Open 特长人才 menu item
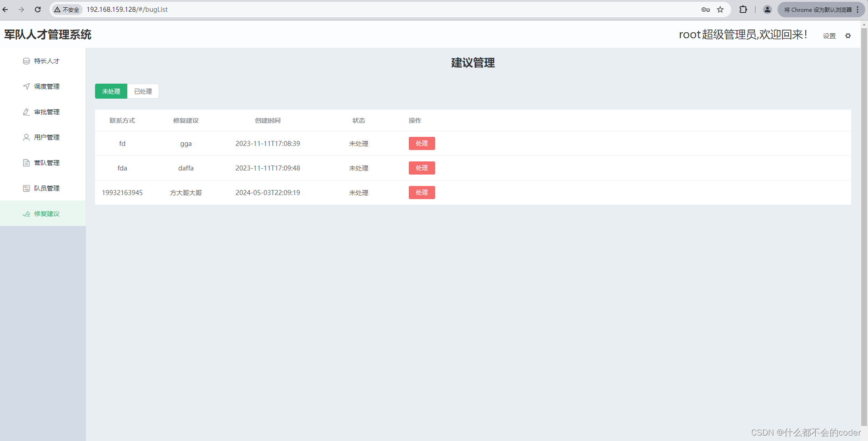Image resolution: width=868 pixels, height=441 pixels. (43, 61)
